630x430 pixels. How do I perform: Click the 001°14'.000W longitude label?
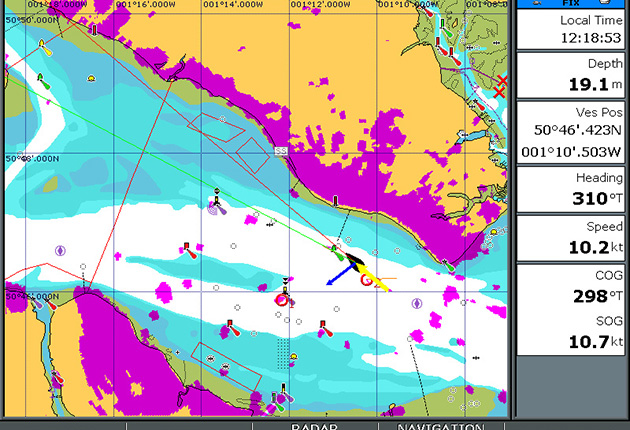233,4
